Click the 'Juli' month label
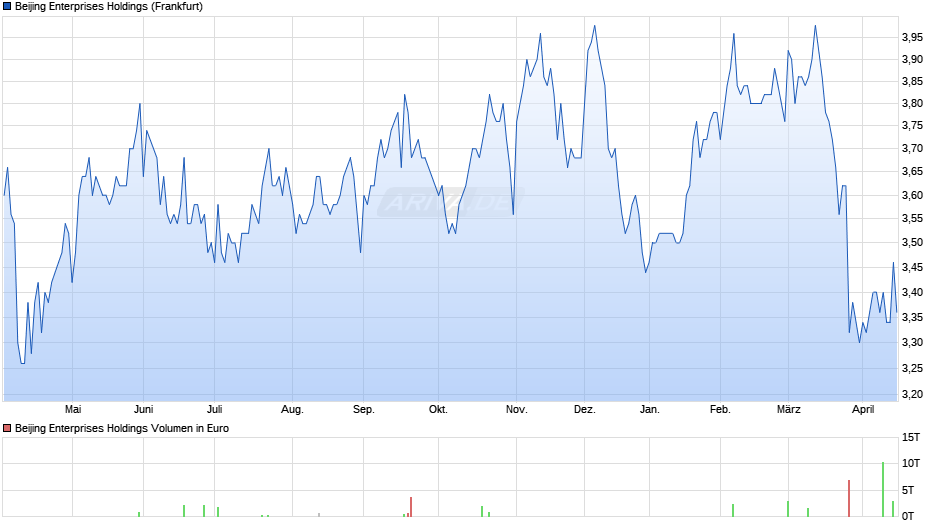The image size is (940, 526). 215,409
